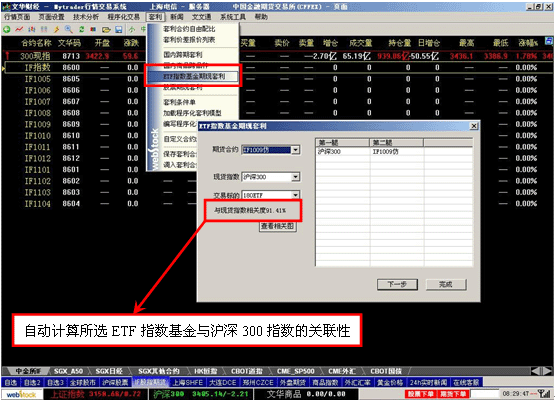Open the 技术分析 menu
This screenshot has width=555, height=400.
click(86, 17)
